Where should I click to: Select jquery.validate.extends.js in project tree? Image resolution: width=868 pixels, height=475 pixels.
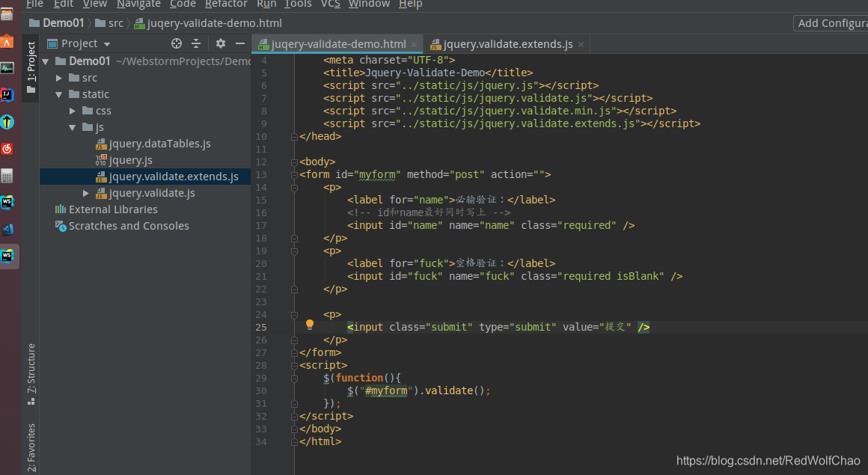click(x=174, y=177)
